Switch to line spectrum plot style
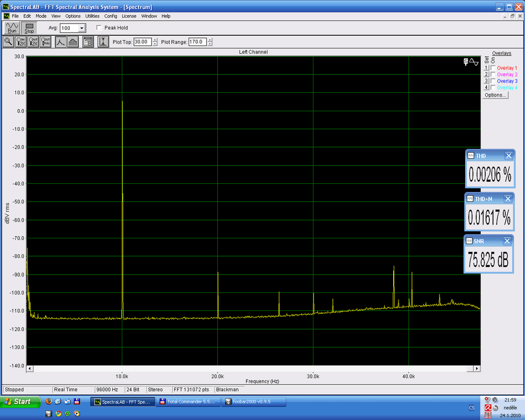 (x=60, y=42)
